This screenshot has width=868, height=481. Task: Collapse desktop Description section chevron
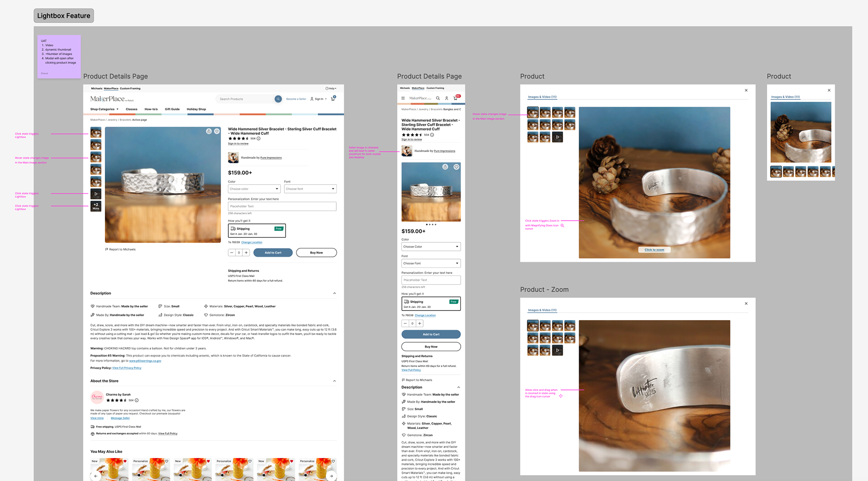click(x=335, y=293)
